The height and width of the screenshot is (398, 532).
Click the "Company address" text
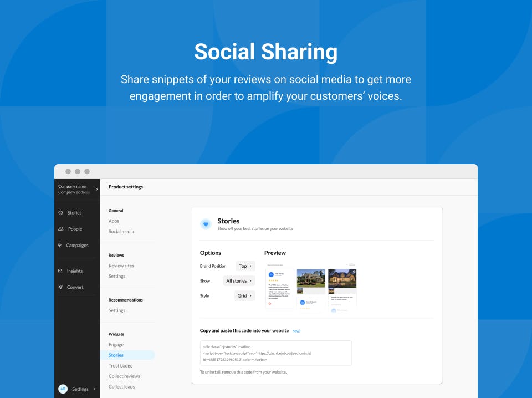tap(74, 192)
